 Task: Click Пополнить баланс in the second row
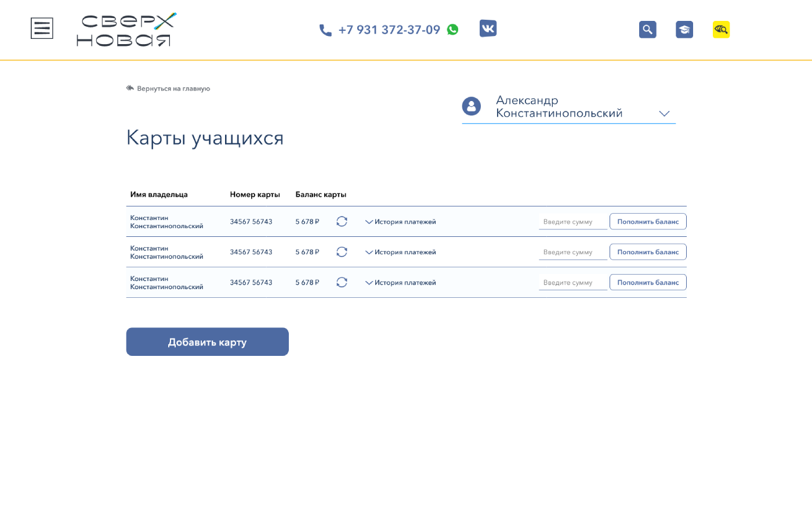[x=648, y=252]
